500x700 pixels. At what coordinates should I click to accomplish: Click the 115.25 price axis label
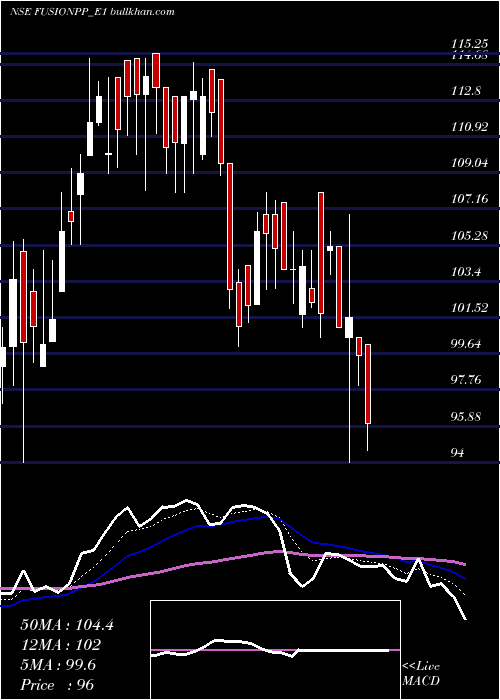point(469,44)
